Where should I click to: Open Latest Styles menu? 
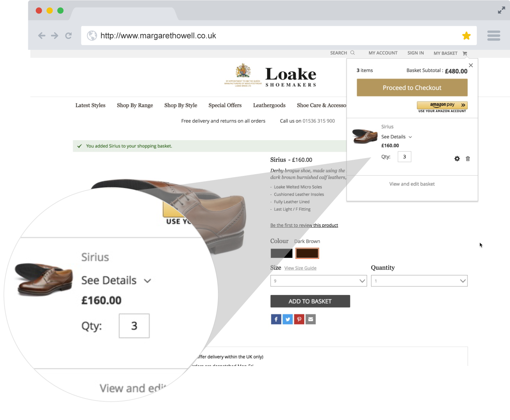click(90, 105)
